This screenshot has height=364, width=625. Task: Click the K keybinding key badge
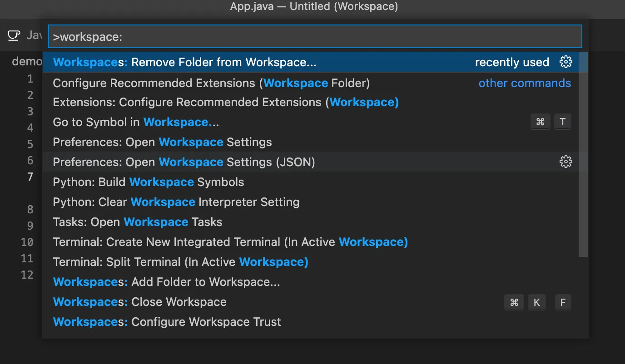[x=537, y=302]
